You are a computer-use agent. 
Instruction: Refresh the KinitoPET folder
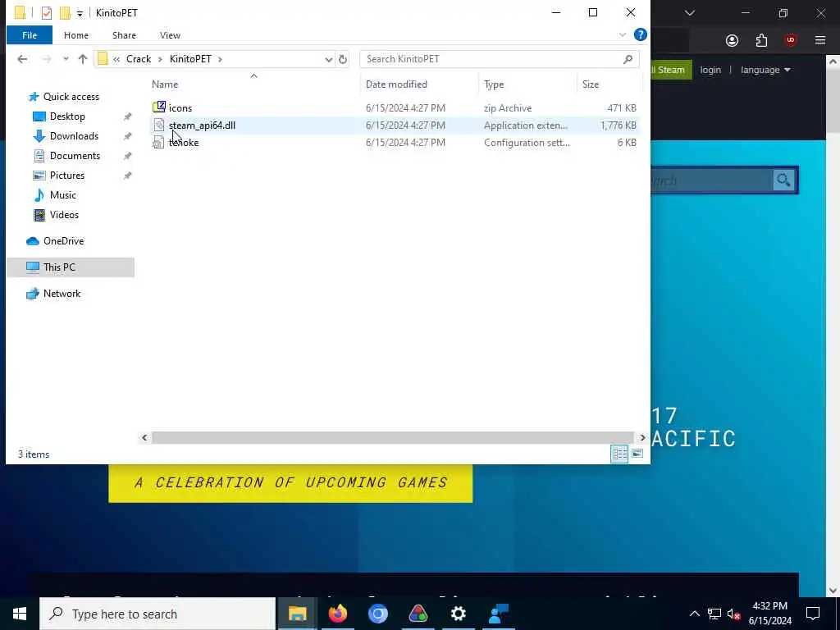(x=343, y=59)
